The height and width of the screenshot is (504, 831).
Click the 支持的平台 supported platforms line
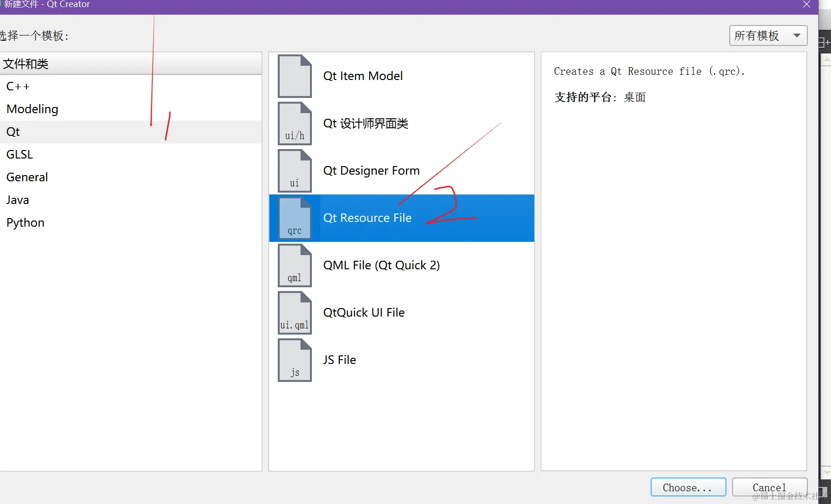600,97
